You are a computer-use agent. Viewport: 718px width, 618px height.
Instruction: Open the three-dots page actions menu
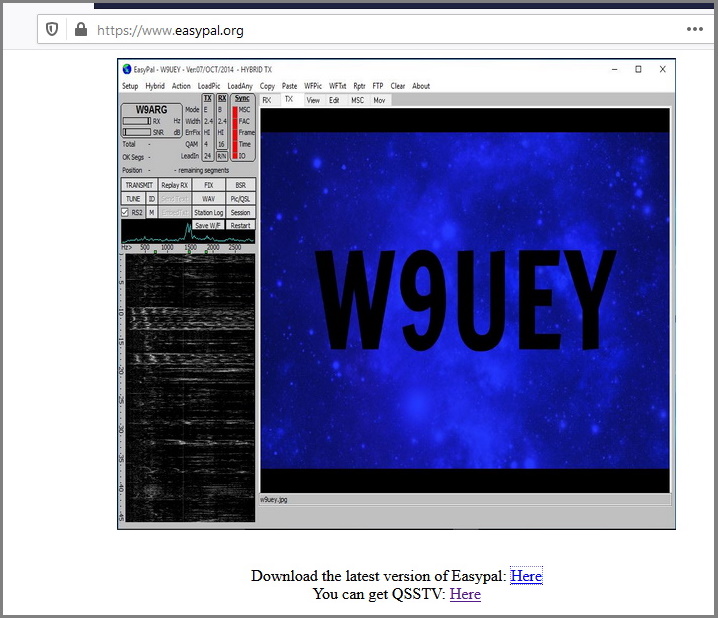coord(694,29)
